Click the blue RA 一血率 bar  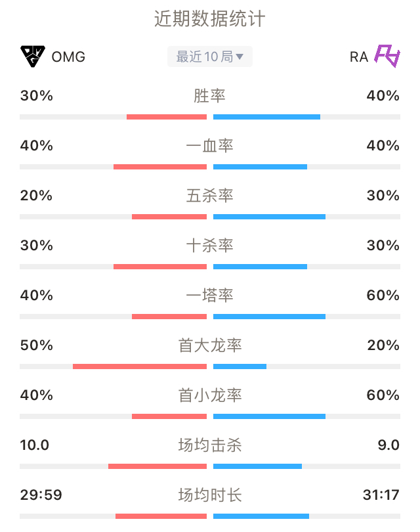click(260, 167)
